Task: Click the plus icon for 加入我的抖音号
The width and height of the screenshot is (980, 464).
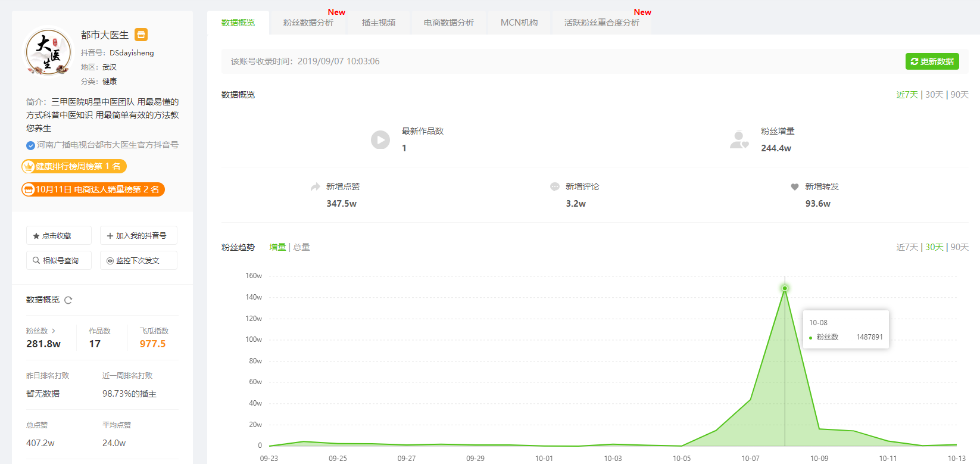Action: point(110,236)
